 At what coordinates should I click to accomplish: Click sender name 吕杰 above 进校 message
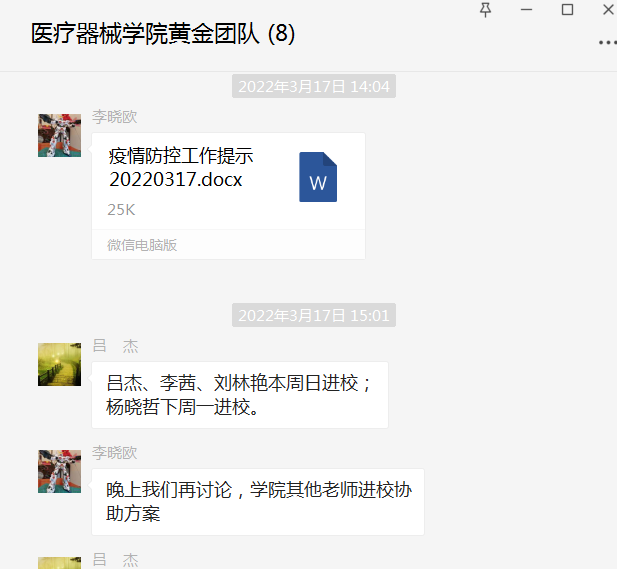[115, 346]
